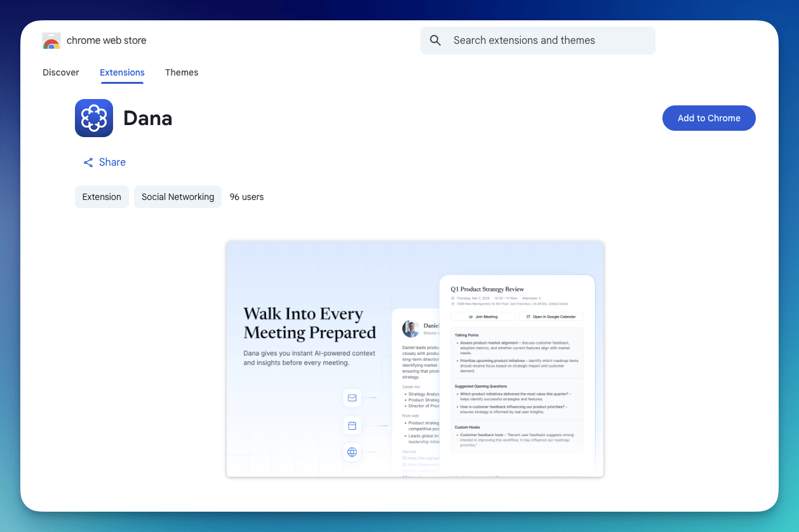Click the globe icon in the promo screenshot

352,452
